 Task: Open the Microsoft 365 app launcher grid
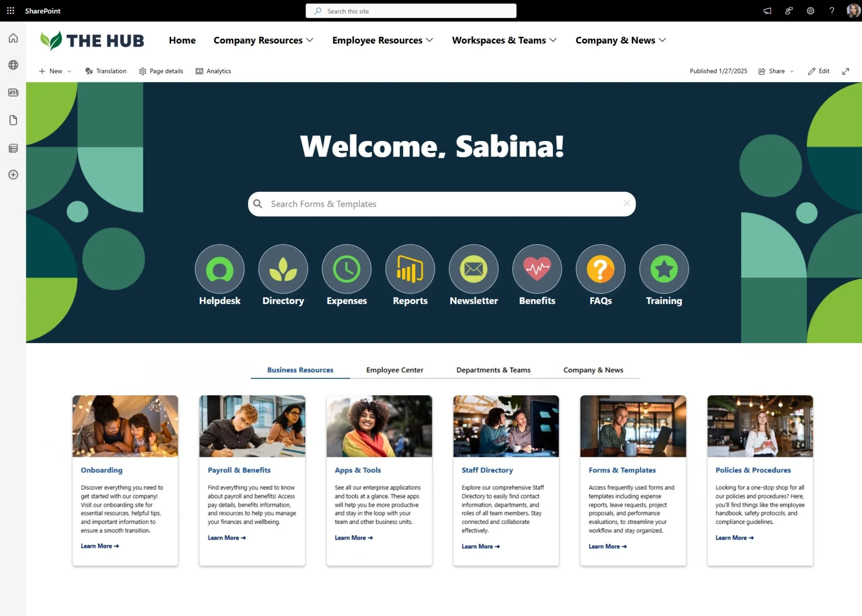(10, 11)
